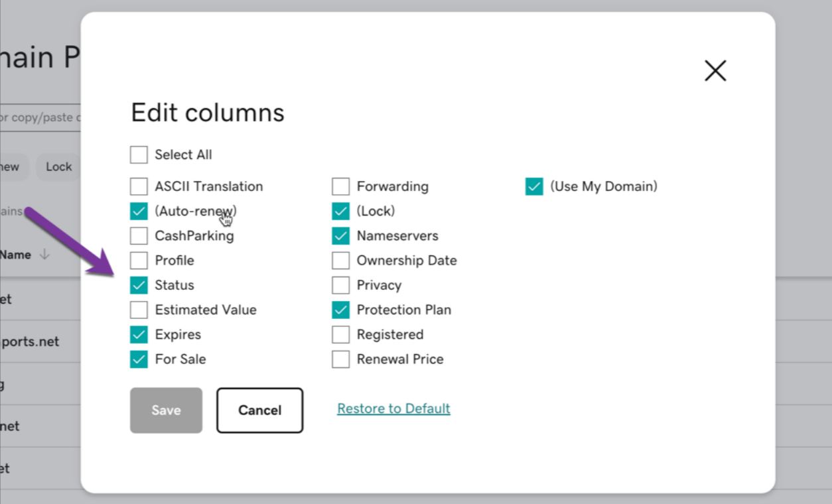This screenshot has height=504, width=832.
Task: Turn on Estimated Value column
Action: (x=139, y=310)
